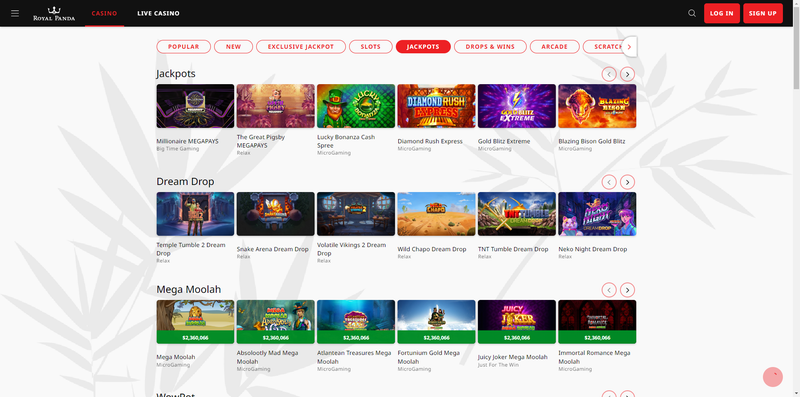800x397 pixels.
Task: Advance the Mega Moolah carousel forward
Action: click(x=627, y=290)
